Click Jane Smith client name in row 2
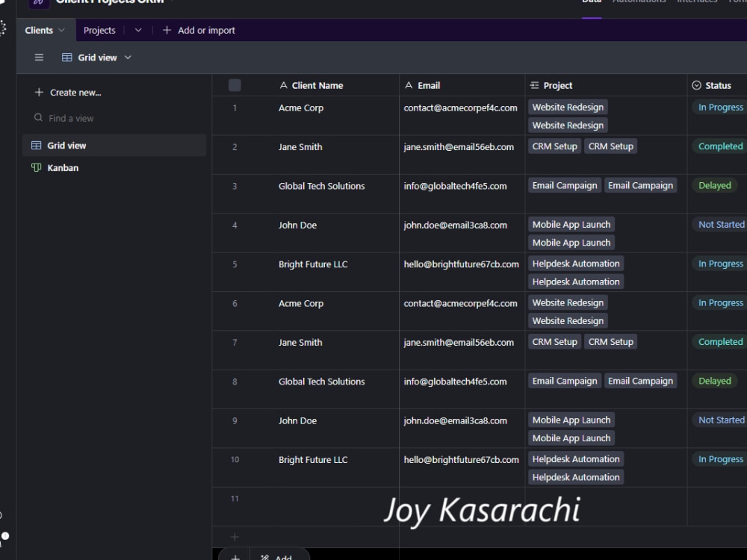Screen dimensions: 747x560 tap(300, 146)
